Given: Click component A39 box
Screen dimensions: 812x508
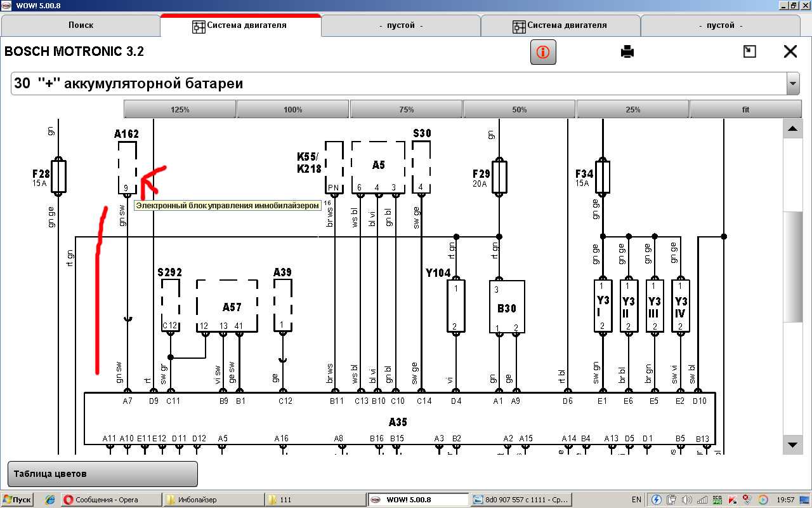Looking at the screenshot, I should pyautogui.click(x=283, y=306).
